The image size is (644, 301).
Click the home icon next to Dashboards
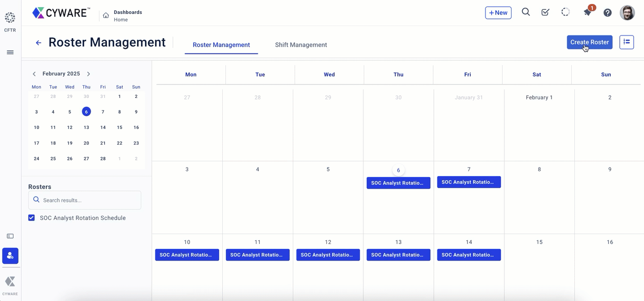106,15
